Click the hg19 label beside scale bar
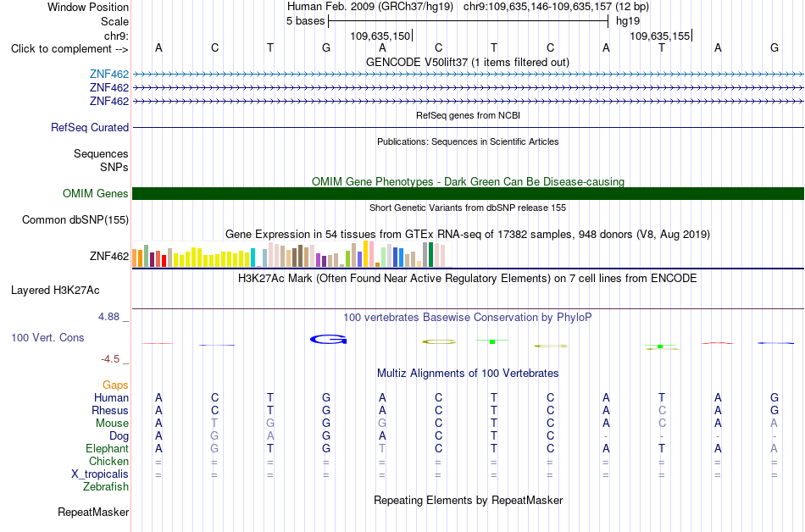This screenshot has height=532, width=805. tap(627, 21)
